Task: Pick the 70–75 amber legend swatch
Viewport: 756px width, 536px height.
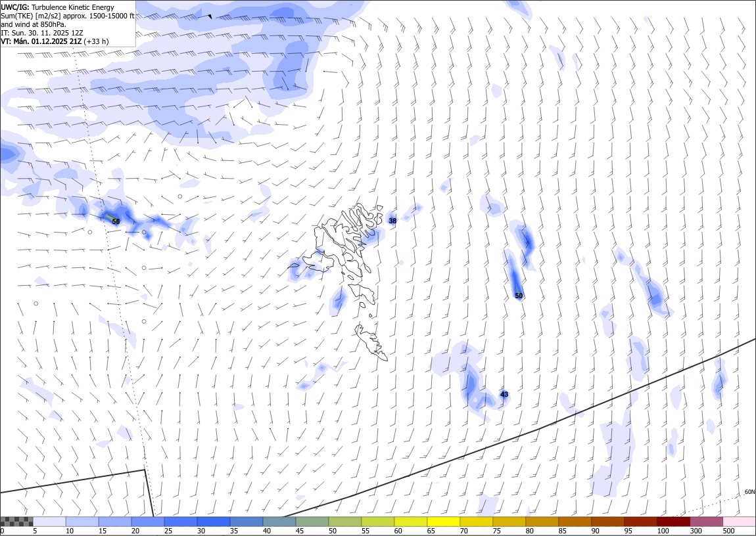Action: (x=477, y=522)
